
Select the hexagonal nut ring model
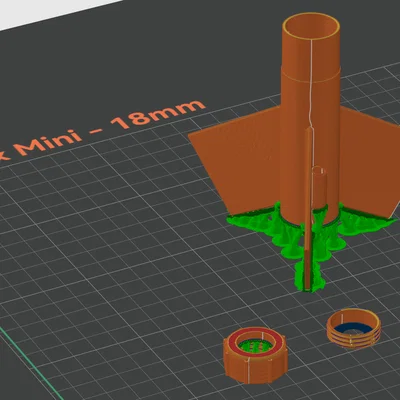pos(256,355)
